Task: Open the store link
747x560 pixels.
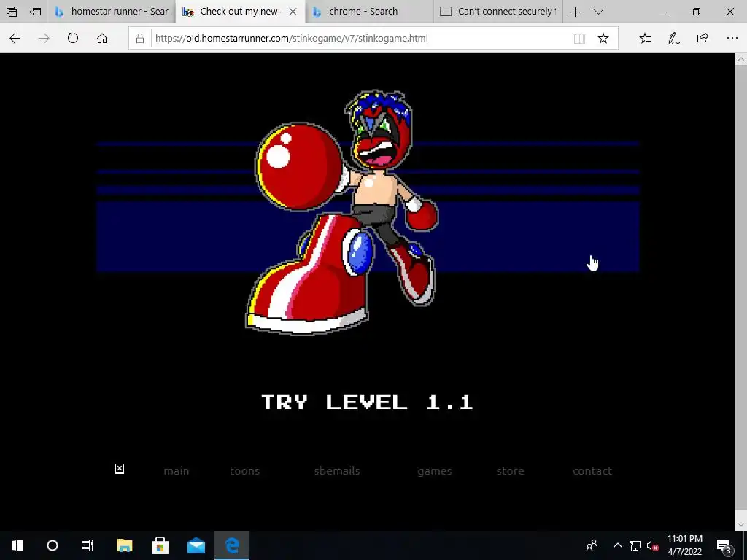Action: coord(510,471)
